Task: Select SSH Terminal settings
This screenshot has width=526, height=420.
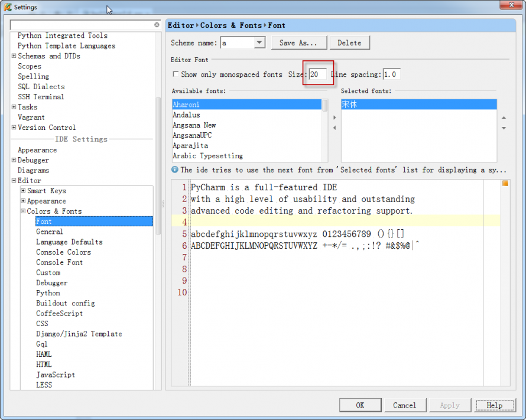Action: 41,97
